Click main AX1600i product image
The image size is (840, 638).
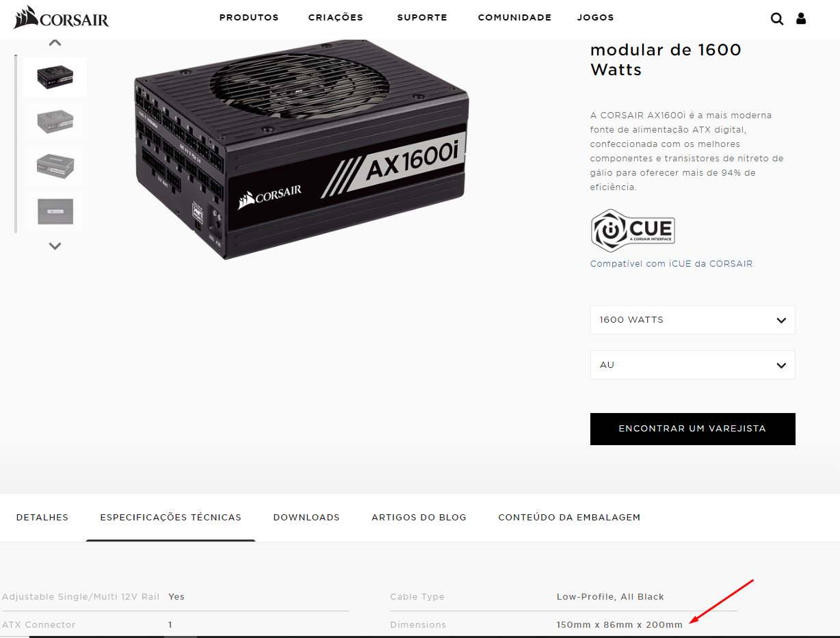[301, 149]
